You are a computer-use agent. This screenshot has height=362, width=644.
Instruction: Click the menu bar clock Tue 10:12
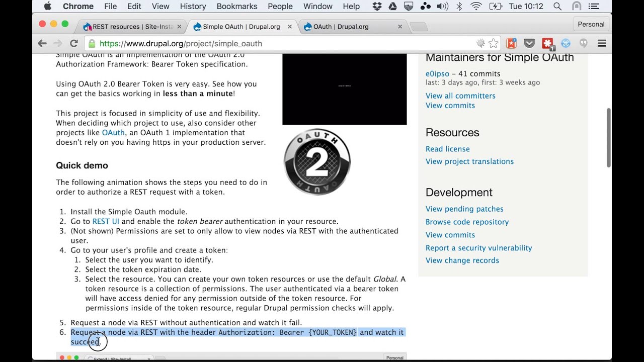[x=526, y=6]
